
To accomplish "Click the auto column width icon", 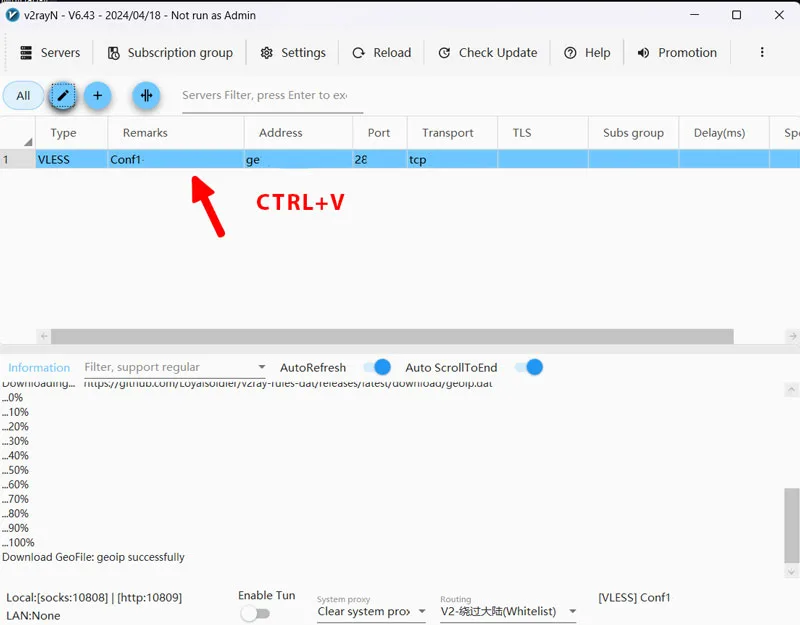I will point(147,96).
